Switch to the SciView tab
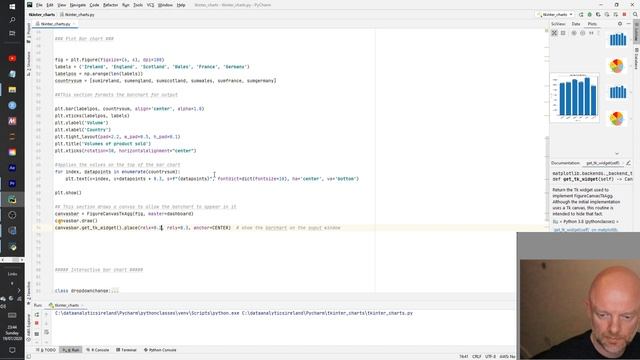 click(558, 24)
